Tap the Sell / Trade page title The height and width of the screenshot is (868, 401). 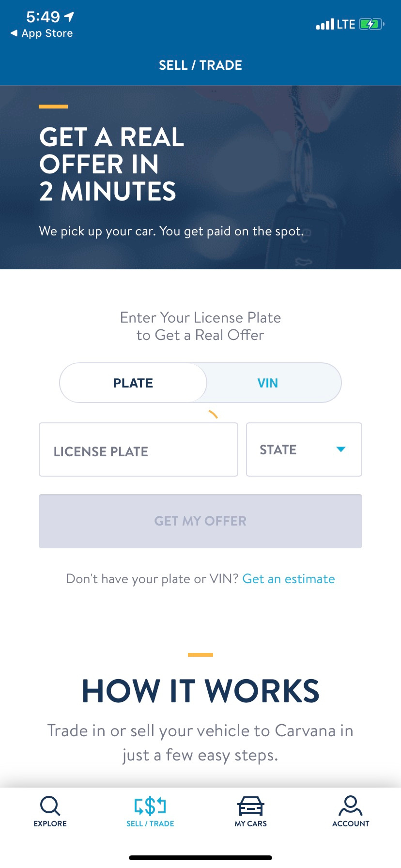click(x=200, y=65)
